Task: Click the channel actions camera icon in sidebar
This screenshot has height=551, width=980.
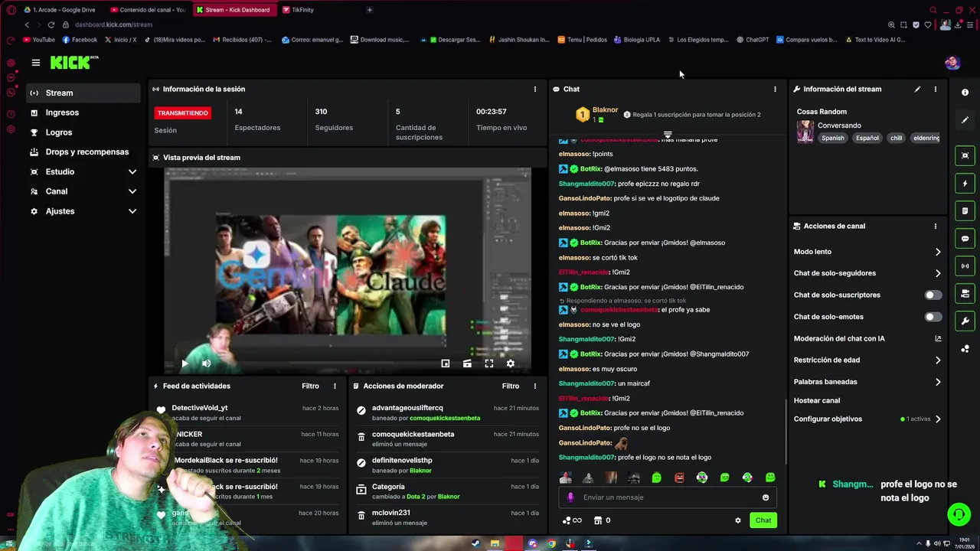Action: (x=965, y=294)
